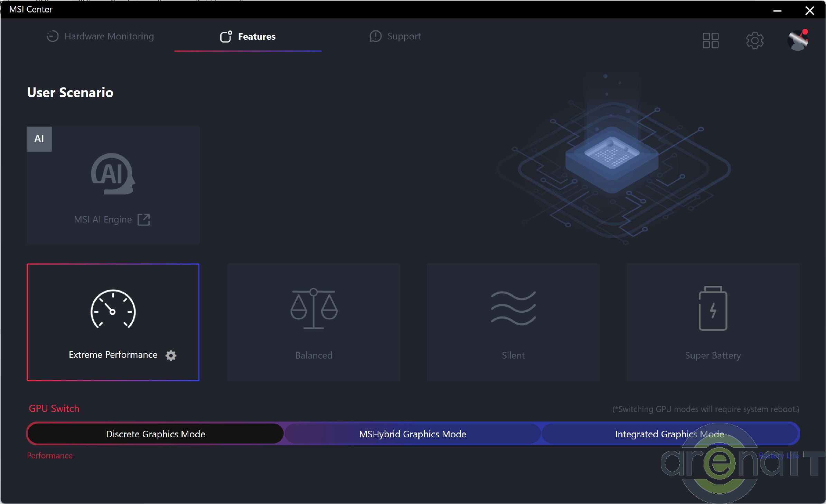This screenshot has height=504, width=826.
Task: Click the Silent waves icon
Action: [513, 308]
